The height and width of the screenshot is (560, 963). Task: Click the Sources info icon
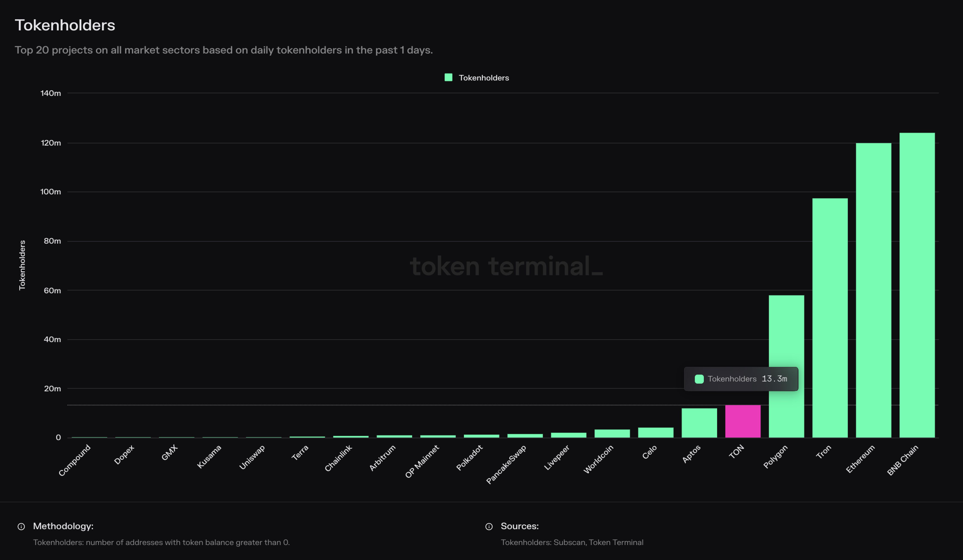click(489, 527)
